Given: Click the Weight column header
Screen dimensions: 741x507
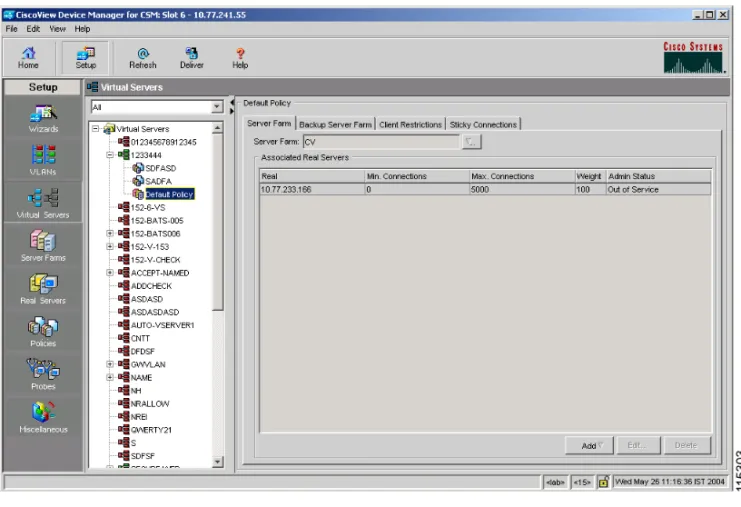Looking at the screenshot, I should (x=590, y=176).
